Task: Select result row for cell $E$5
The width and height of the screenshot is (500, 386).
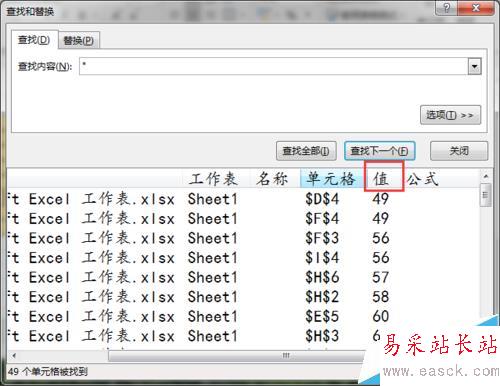Action: point(243,316)
